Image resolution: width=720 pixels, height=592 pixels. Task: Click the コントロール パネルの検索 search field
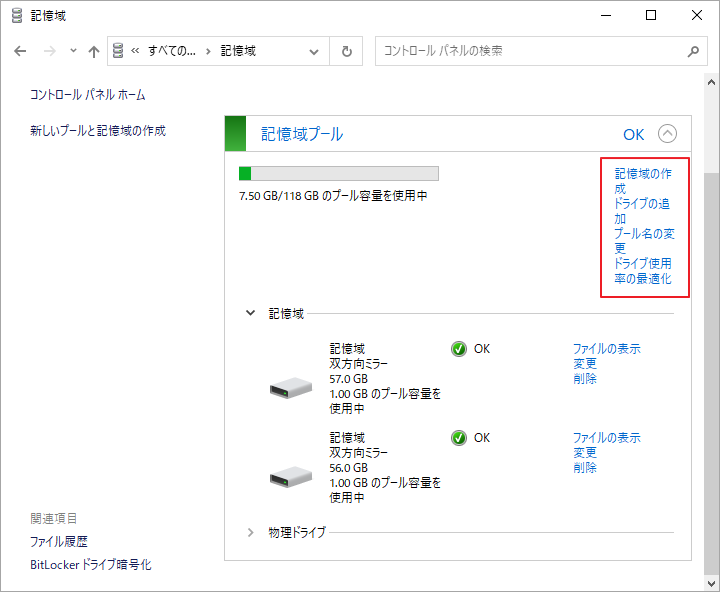530,51
